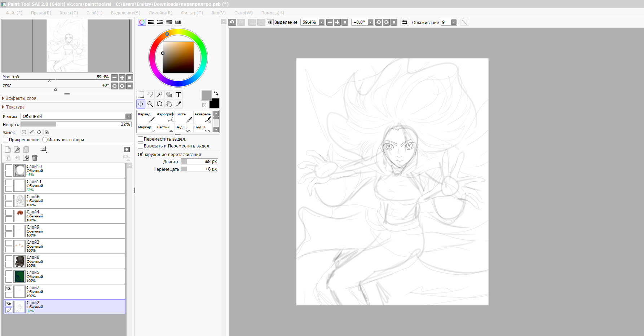Activate the Hand pan tool
This screenshot has width=644, height=336.
pos(169,104)
